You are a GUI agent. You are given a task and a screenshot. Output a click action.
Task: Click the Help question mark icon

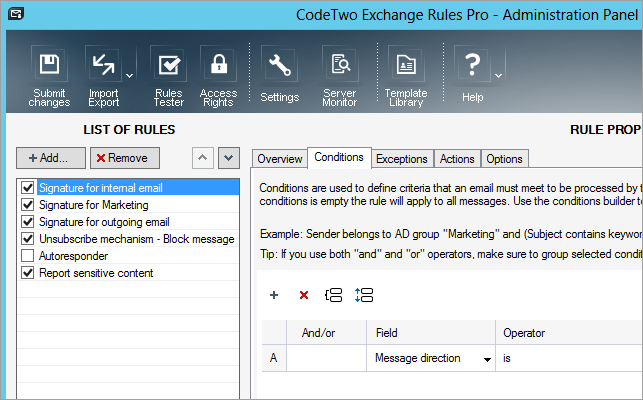click(472, 64)
